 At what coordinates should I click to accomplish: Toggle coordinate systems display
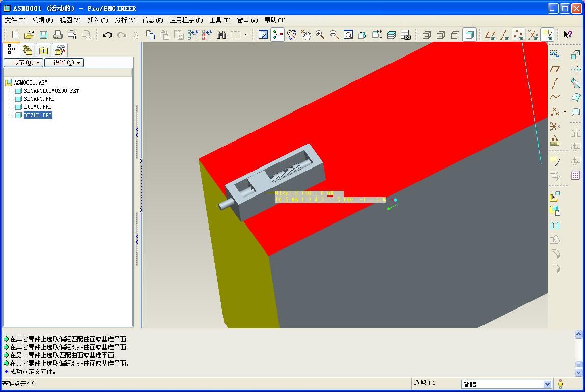533,35
